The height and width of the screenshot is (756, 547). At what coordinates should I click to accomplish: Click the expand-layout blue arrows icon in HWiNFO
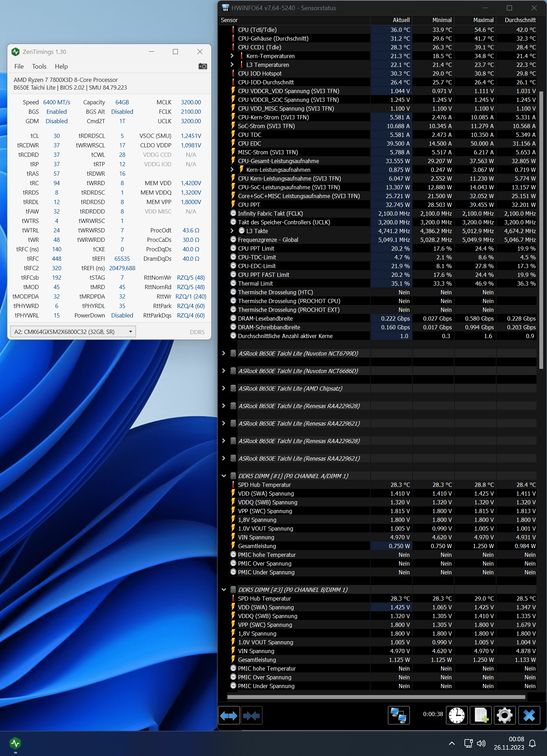point(229,716)
